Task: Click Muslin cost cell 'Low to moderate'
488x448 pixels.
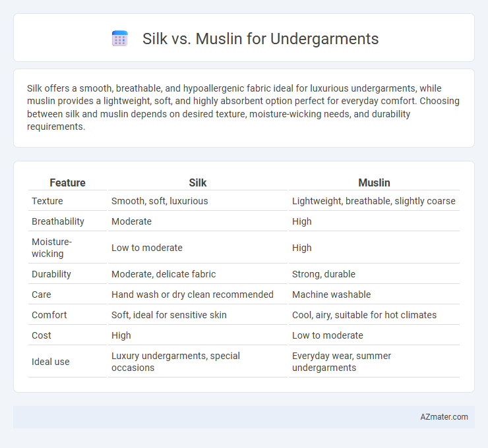Action: pyautogui.click(x=327, y=335)
